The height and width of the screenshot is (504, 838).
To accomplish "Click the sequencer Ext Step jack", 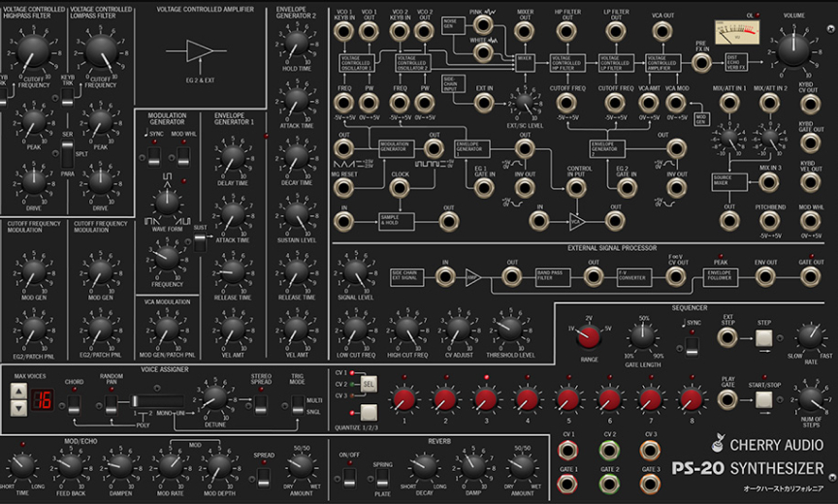I will coord(726,337).
